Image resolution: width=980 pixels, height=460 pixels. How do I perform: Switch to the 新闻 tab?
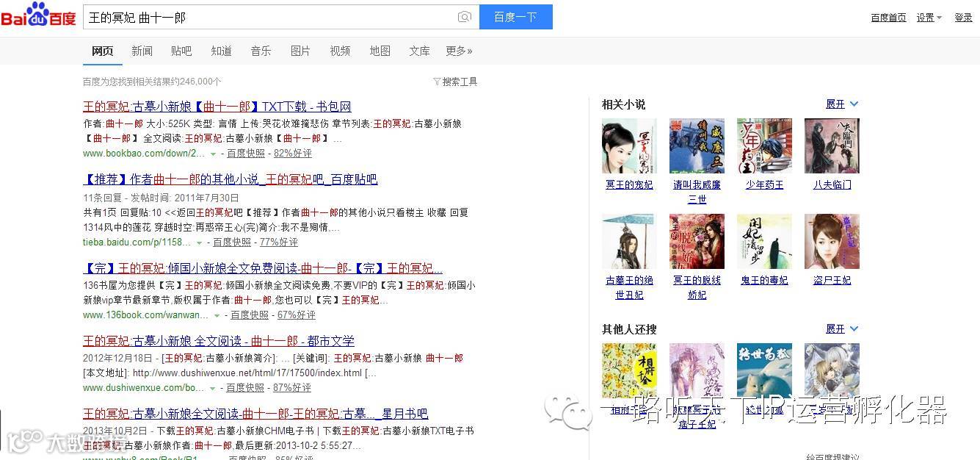pos(142,51)
